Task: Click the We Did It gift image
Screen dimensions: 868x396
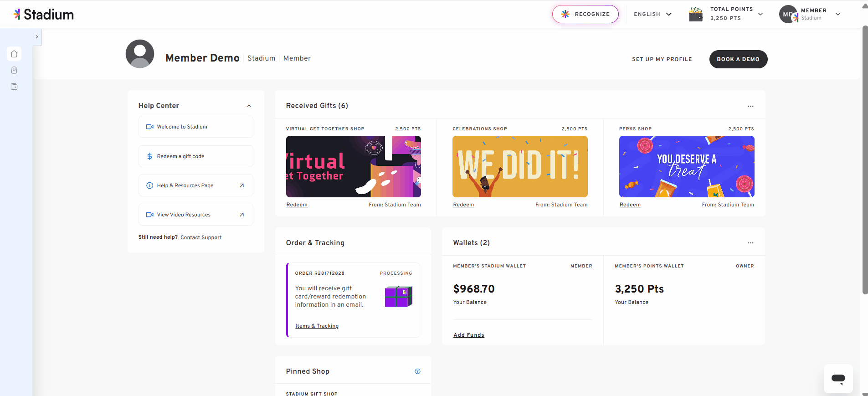Action: [x=520, y=166]
